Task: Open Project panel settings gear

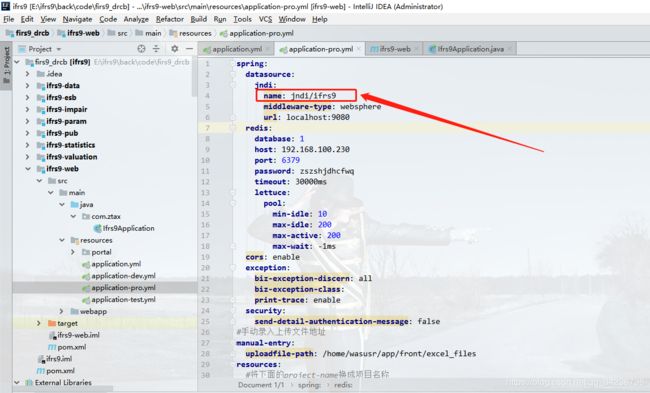Action: click(x=175, y=49)
